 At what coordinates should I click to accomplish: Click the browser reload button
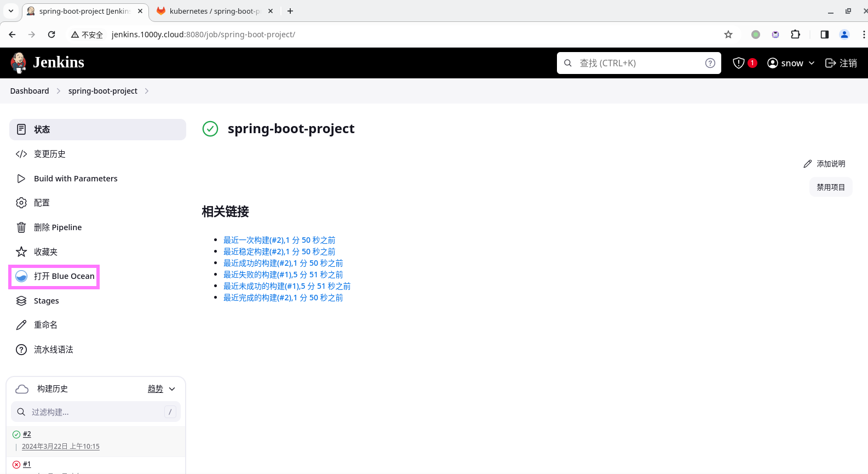coord(51,35)
